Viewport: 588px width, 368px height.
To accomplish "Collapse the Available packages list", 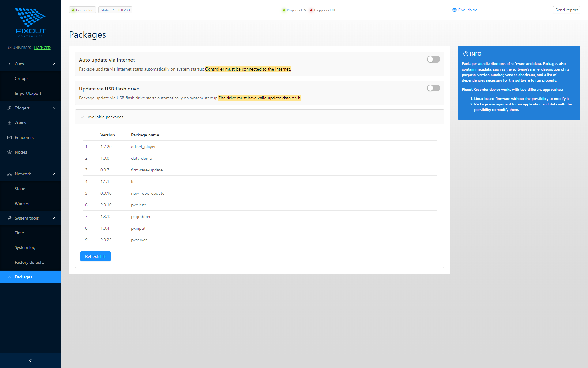I will click(82, 117).
